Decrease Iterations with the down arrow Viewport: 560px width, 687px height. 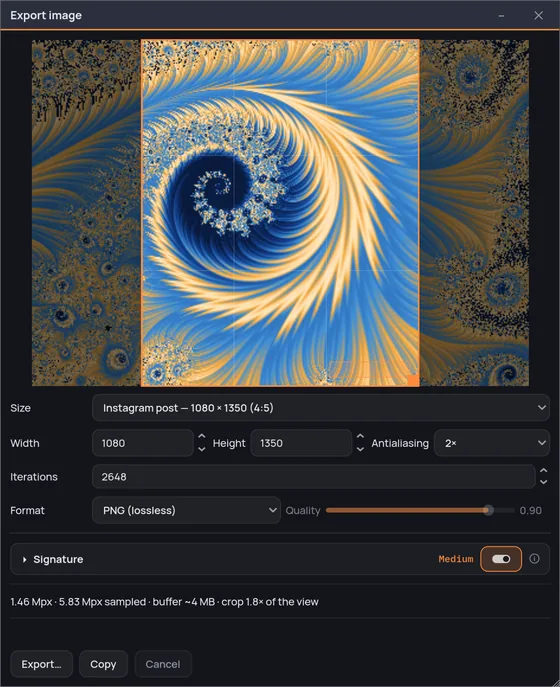tap(543, 482)
